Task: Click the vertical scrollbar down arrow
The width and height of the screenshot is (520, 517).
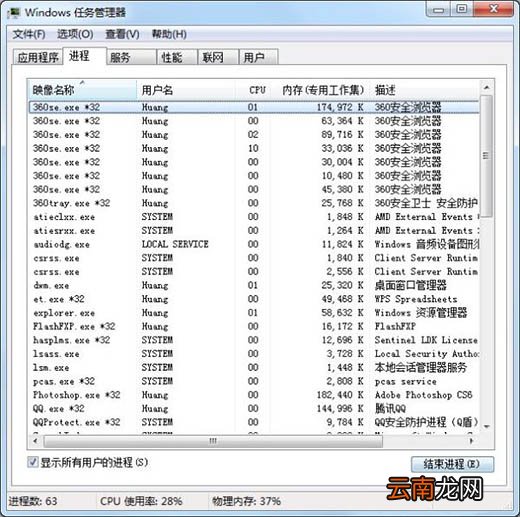Action: [x=486, y=426]
